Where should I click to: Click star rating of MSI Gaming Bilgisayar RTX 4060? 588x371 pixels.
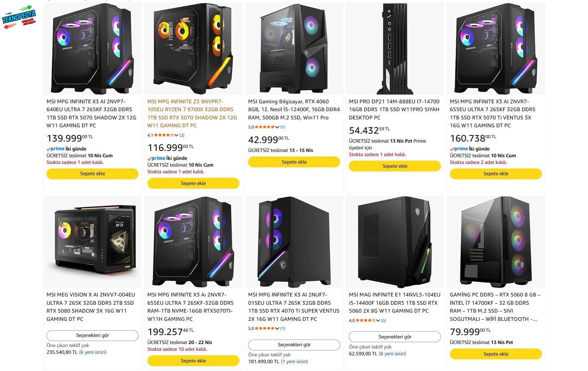point(264,127)
